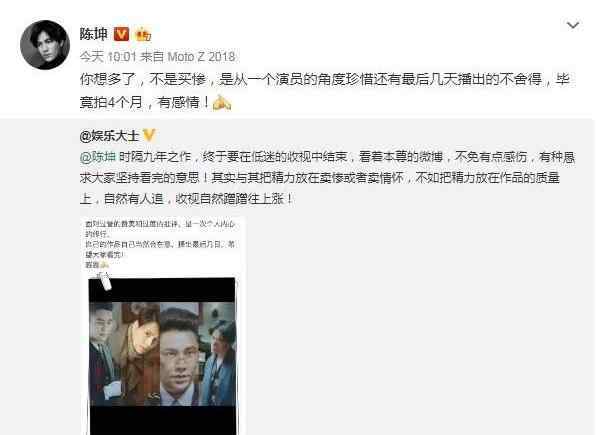Click the @陈坤 mention in the quoted post
Viewport: 598px width, 435px height.
click(x=98, y=157)
